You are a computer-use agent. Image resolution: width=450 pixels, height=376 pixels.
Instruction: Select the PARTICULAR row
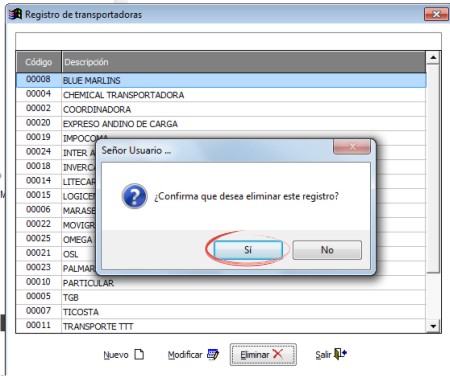(x=221, y=283)
